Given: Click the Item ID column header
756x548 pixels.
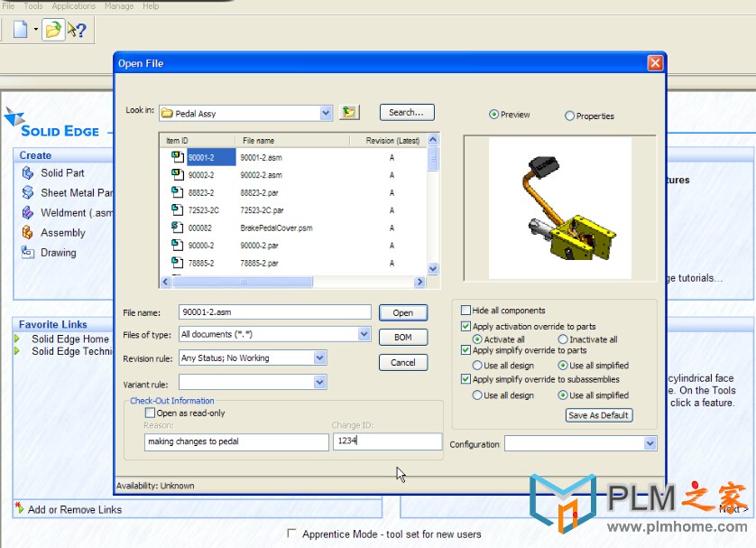Looking at the screenshot, I should point(198,140).
